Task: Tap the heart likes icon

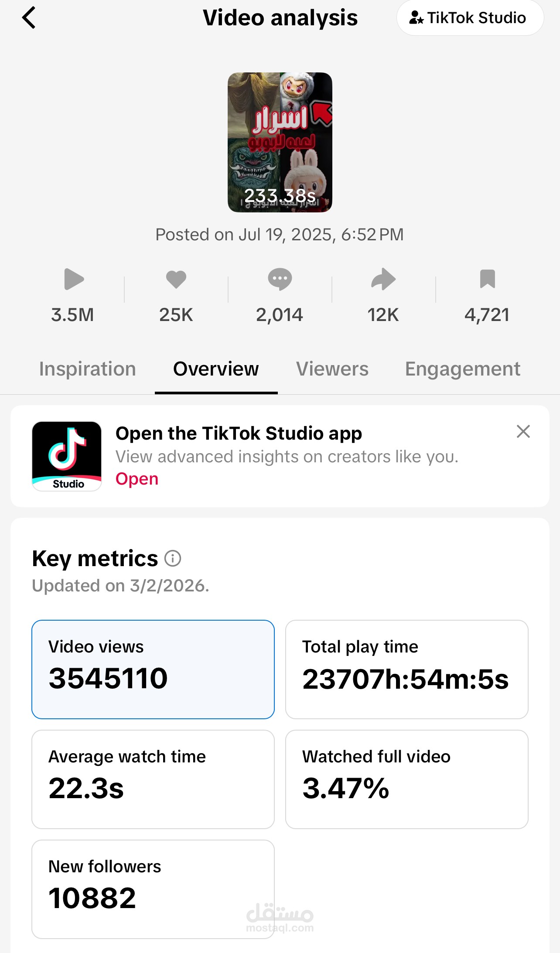Action: (176, 279)
